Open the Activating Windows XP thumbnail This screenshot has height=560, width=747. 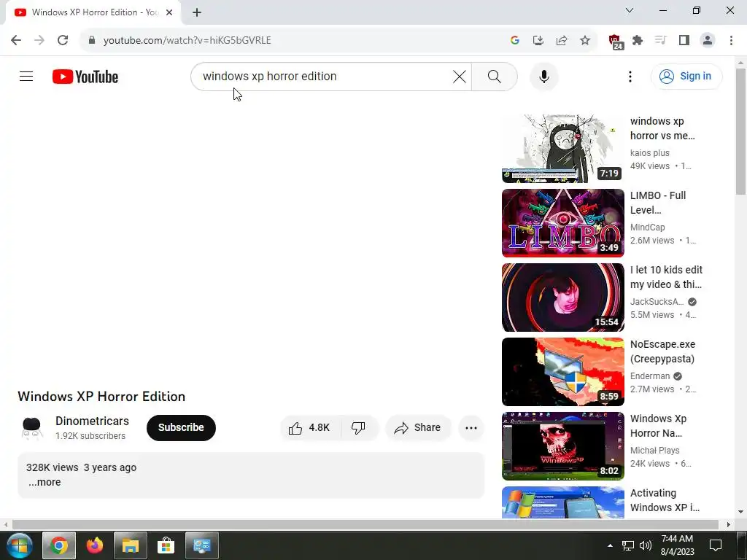click(x=562, y=502)
